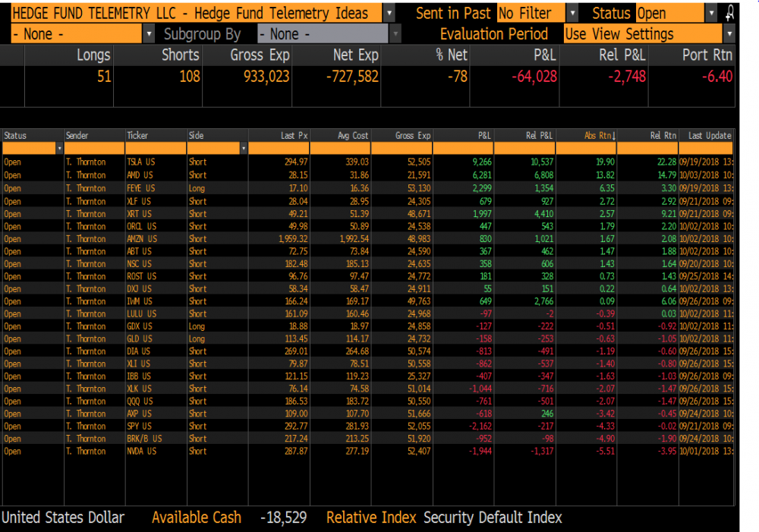Click the Last Update column header
Viewport: 759px width, 532px height.
(710, 136)
